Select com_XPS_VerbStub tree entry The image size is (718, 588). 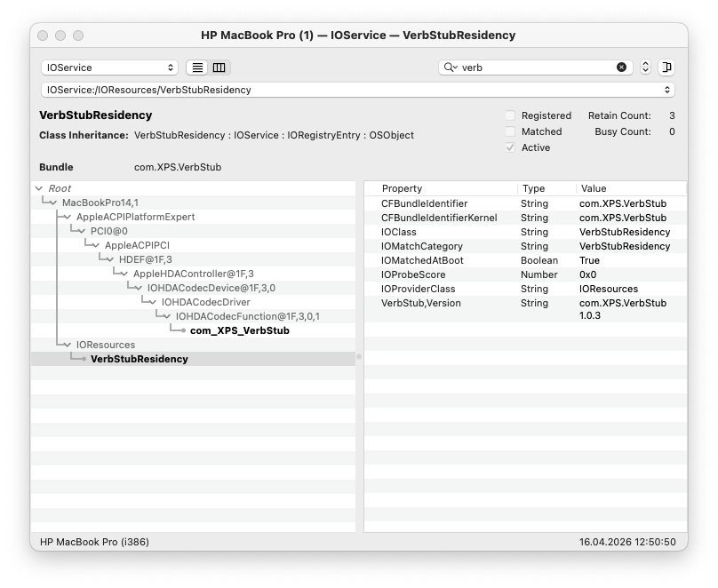[x=239, y=330]
